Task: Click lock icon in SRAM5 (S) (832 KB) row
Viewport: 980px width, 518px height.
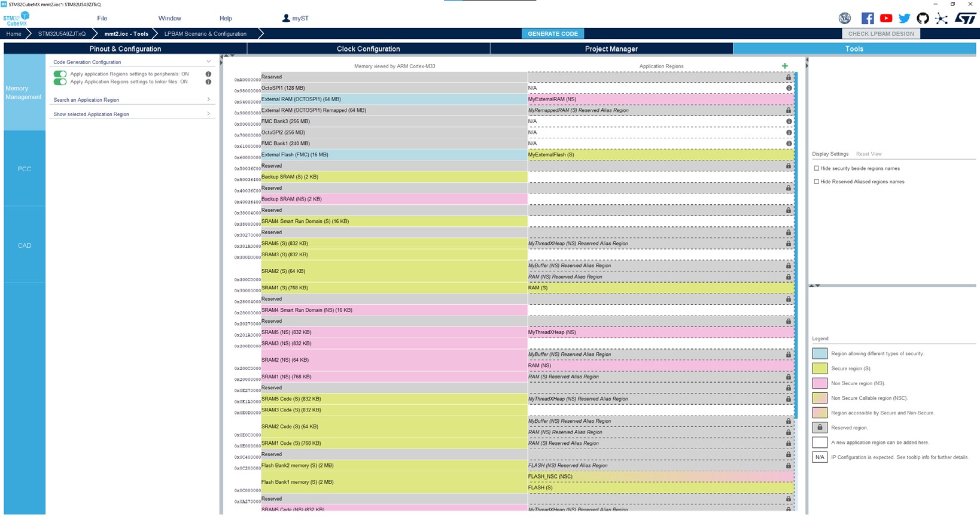Action: pos(789,244)
